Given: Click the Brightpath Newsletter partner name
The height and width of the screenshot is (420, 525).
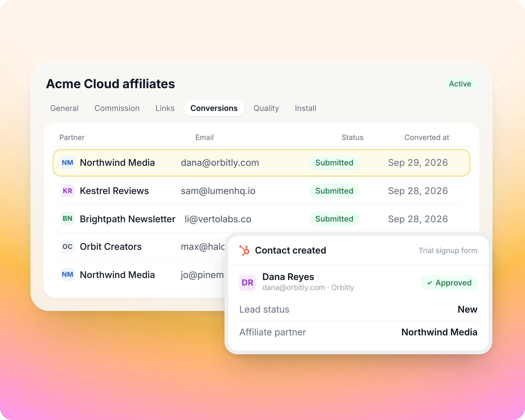Looking at the screenshot, I should [127, 219].
